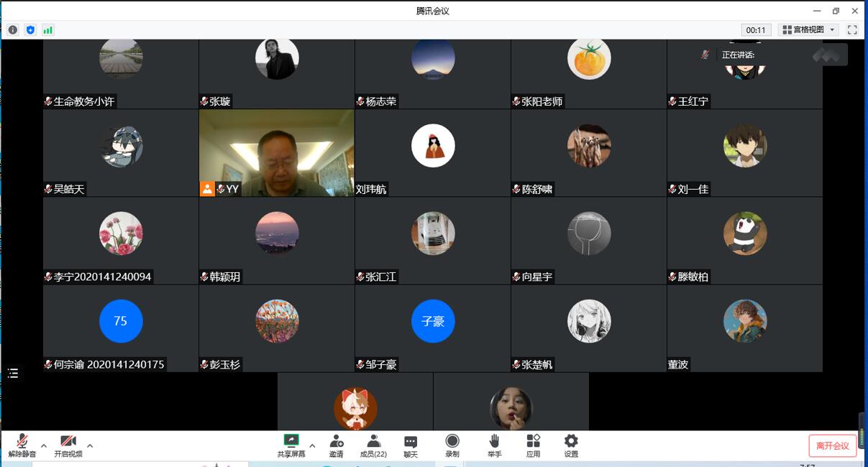Open the meeting info icon
The width and height of the screenshot is (868, 467).
[x=13, y=30]
